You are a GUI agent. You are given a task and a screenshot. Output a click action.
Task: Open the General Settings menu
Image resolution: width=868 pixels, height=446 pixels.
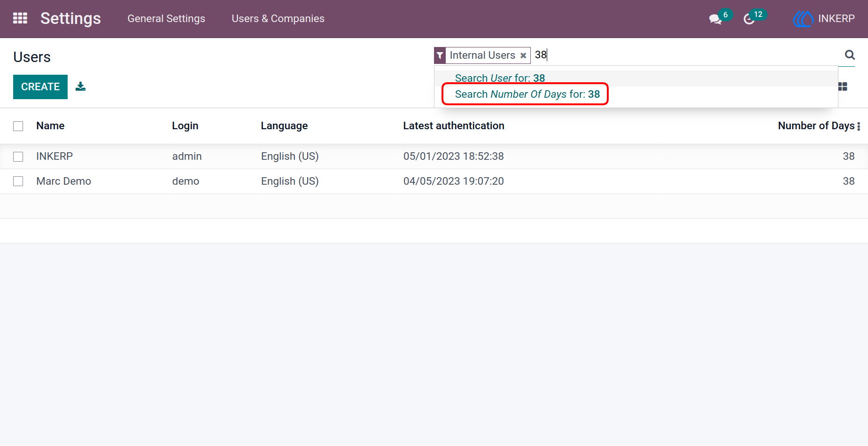[166, 19]
